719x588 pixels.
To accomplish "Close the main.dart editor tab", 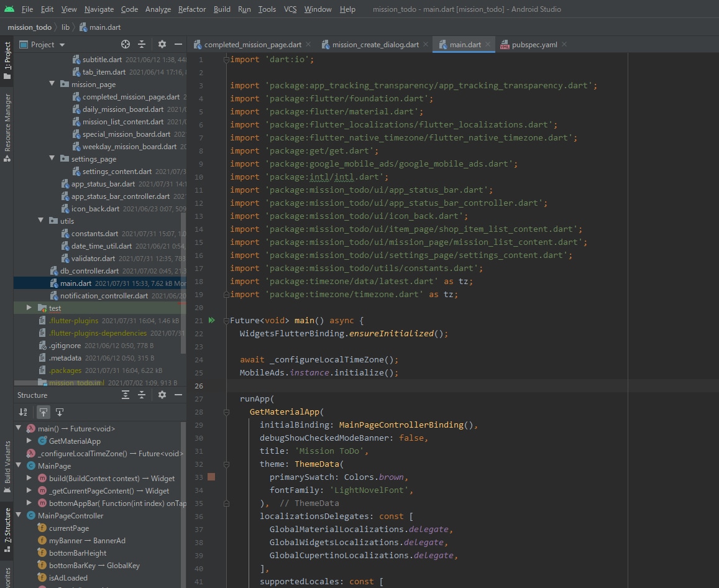I will (x=487, y=44).
